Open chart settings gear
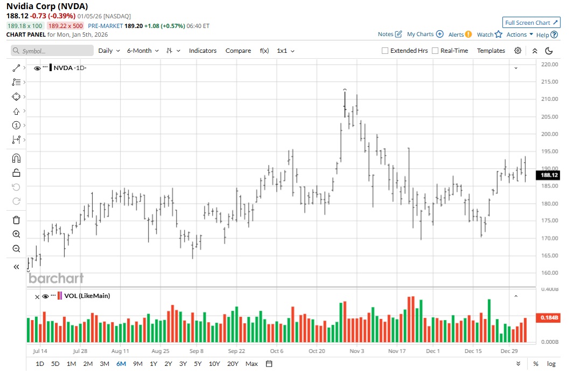Screen dimensions: 588x374 (x=518, y=51)
